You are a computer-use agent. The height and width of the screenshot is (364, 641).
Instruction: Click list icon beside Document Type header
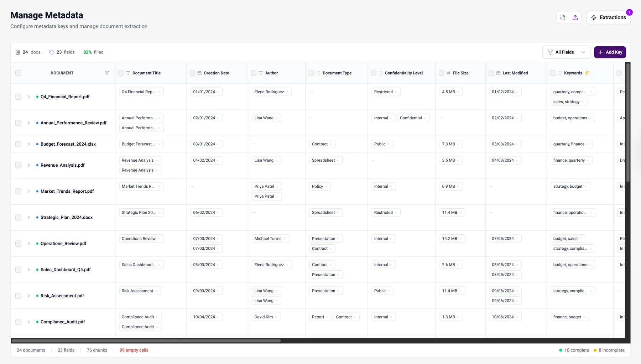(318, 73)
